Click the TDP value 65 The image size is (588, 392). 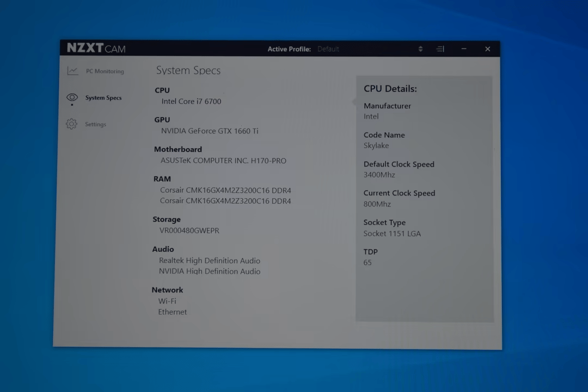pyautogui.click(x=367, y=262)
